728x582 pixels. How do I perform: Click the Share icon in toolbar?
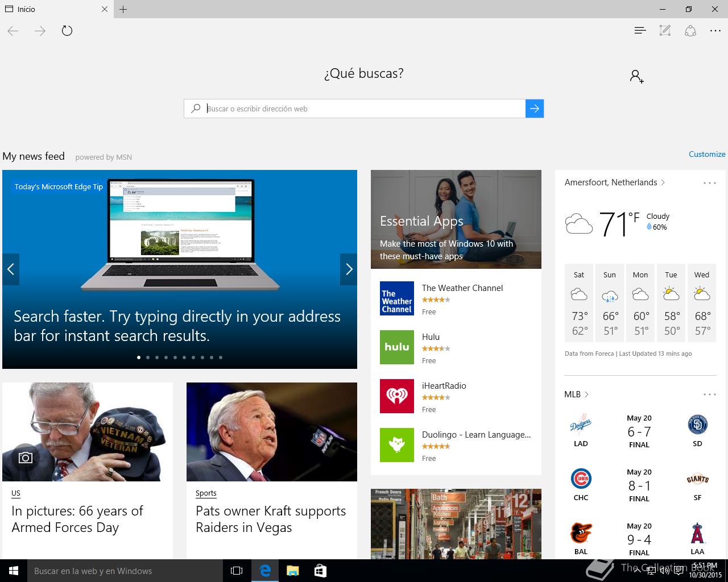pos(690,31)
